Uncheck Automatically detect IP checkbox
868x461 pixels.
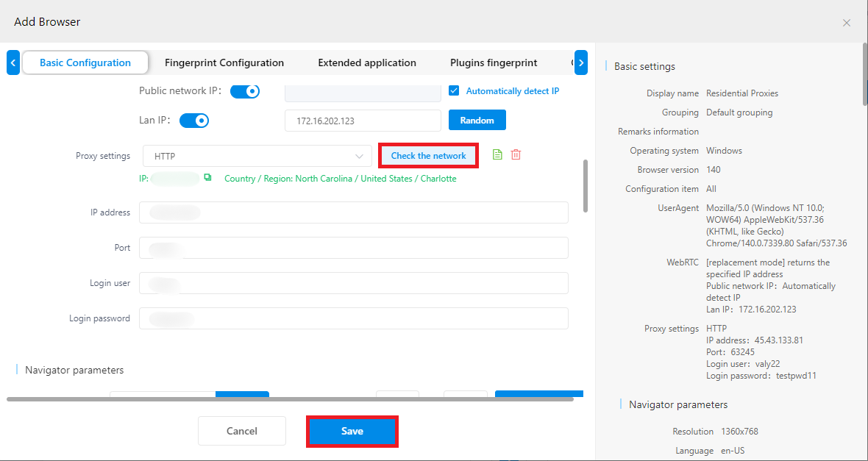click(454, 91)
